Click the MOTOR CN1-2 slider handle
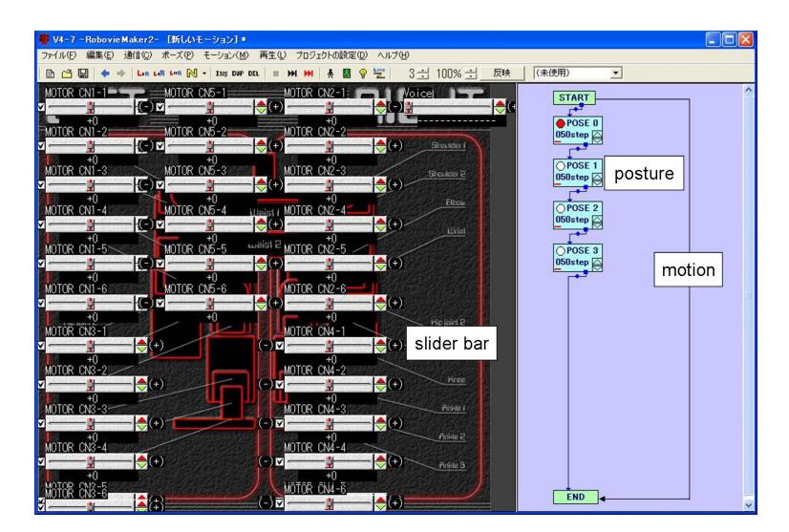789x532 pixels. coord(90,146)
